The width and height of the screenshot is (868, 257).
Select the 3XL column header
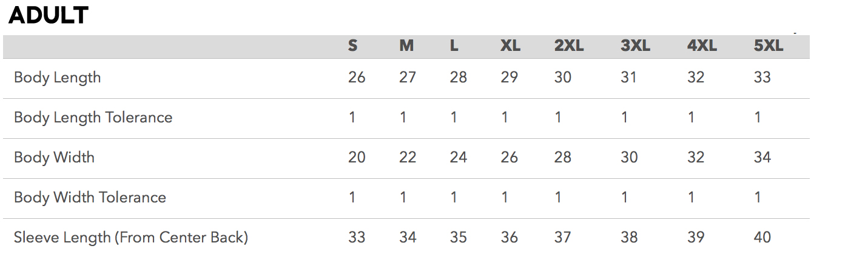coord(635,46)
